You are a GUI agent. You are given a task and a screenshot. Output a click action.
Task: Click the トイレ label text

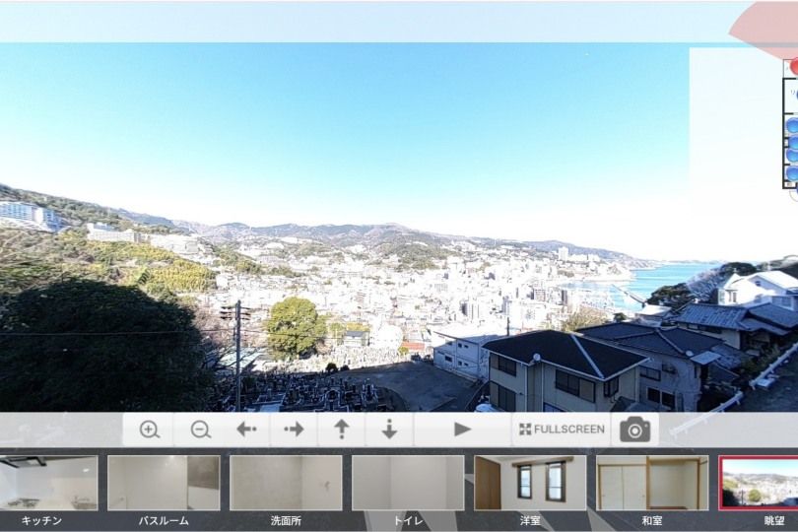coord(408,521)
